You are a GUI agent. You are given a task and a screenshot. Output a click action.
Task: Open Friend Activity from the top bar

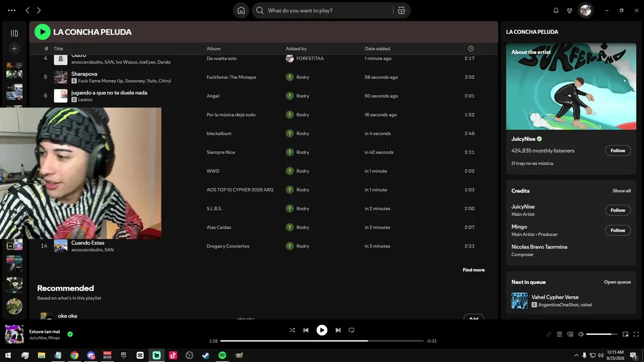tap(570, 10)
